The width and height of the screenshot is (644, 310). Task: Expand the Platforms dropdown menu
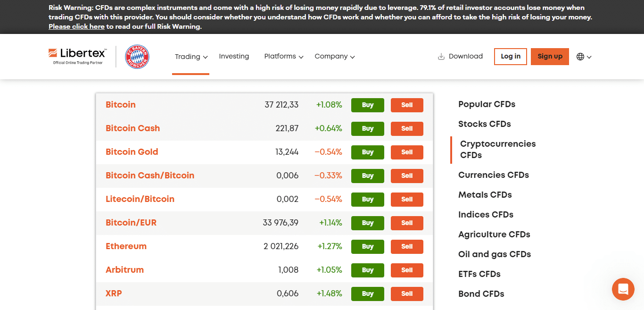coord(283,56)
